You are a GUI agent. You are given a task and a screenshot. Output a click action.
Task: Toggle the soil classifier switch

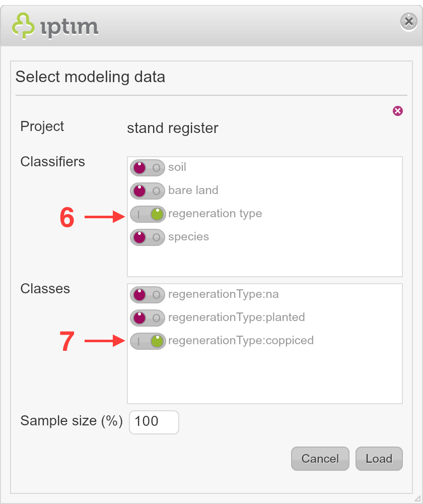point(148,168)
